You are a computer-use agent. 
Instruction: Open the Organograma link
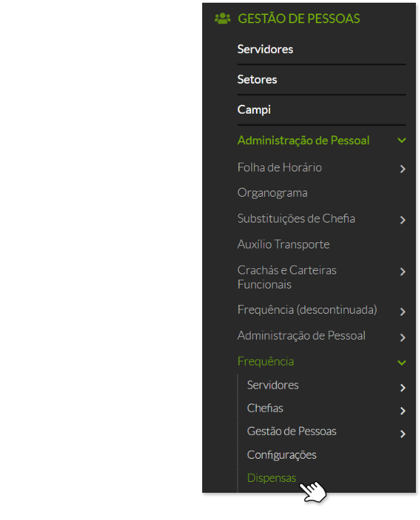(x=272, y=193)
